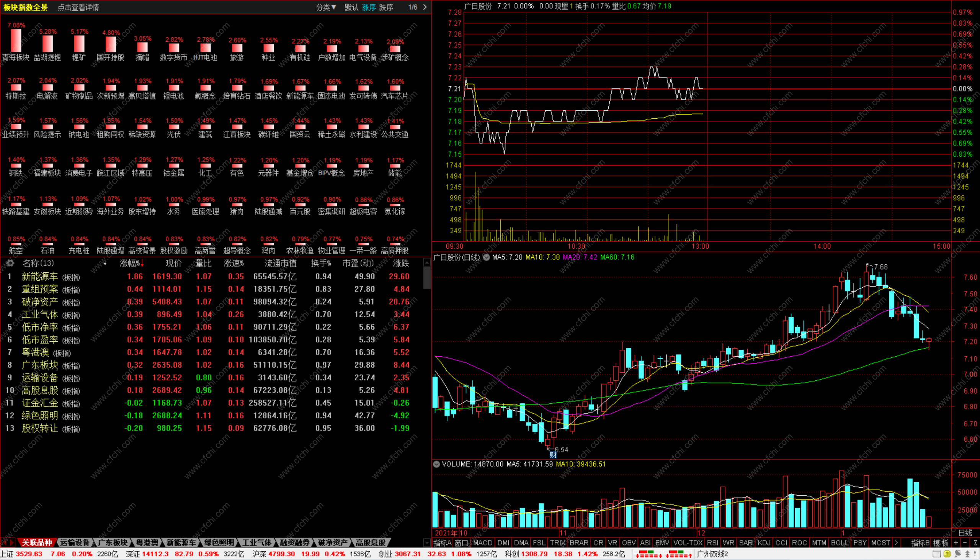
Task: Click the 财 marker on the K-line chart
Action: click(x=553, y=455)
